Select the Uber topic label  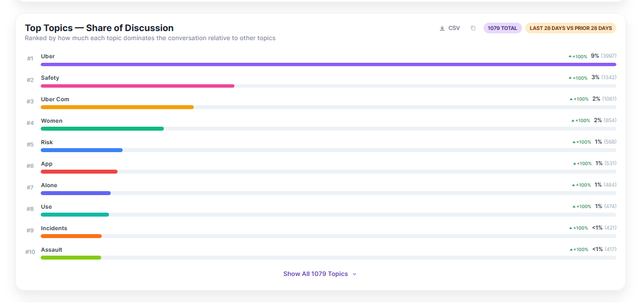point(47,57)
